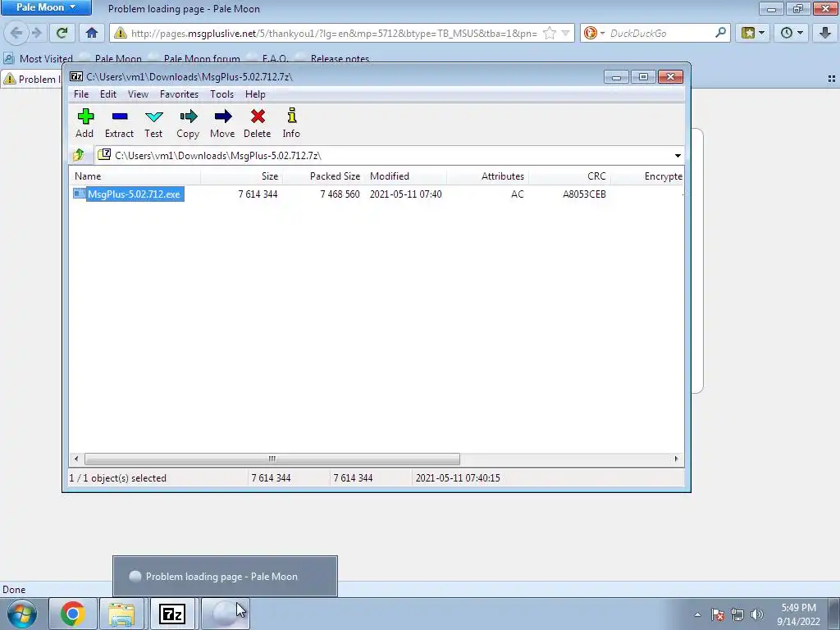This screenshot has width=840, height=630.
Task: Open the 7-Zip View menu
Action: [x=138, y=94]
